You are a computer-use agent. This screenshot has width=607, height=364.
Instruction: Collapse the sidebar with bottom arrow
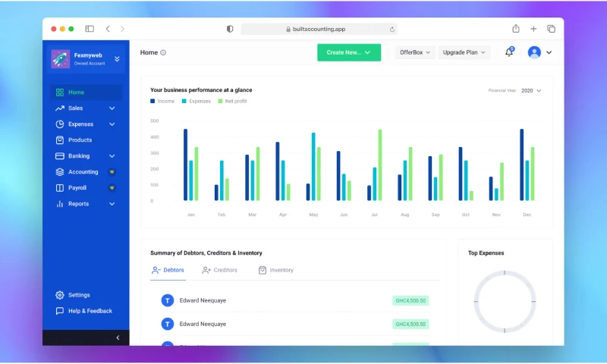click(x=118, y=337)
